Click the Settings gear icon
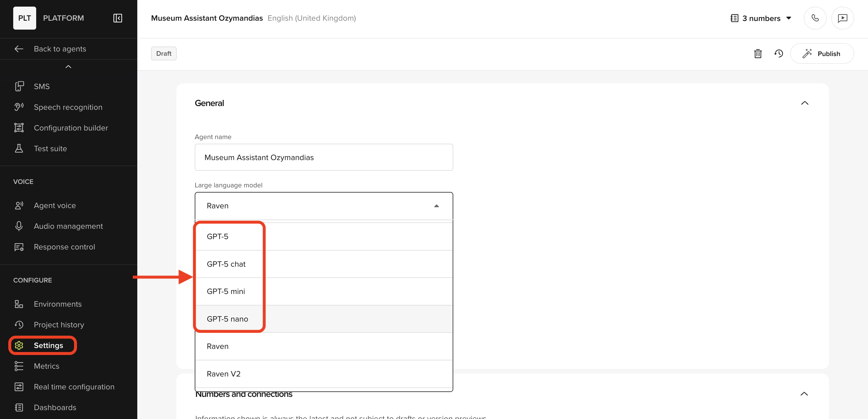The width and height of the screenshot is (868, 419). pyautogui.click(x=19, y=345)
